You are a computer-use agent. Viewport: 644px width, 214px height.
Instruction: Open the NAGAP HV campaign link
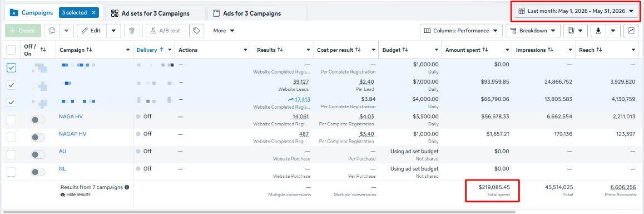(73, 134)
